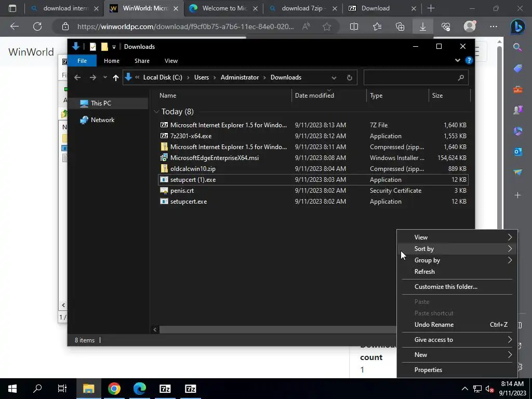Refresh Explorer address bar
Viewport: 532px width, 399px height.
point(350,78)
